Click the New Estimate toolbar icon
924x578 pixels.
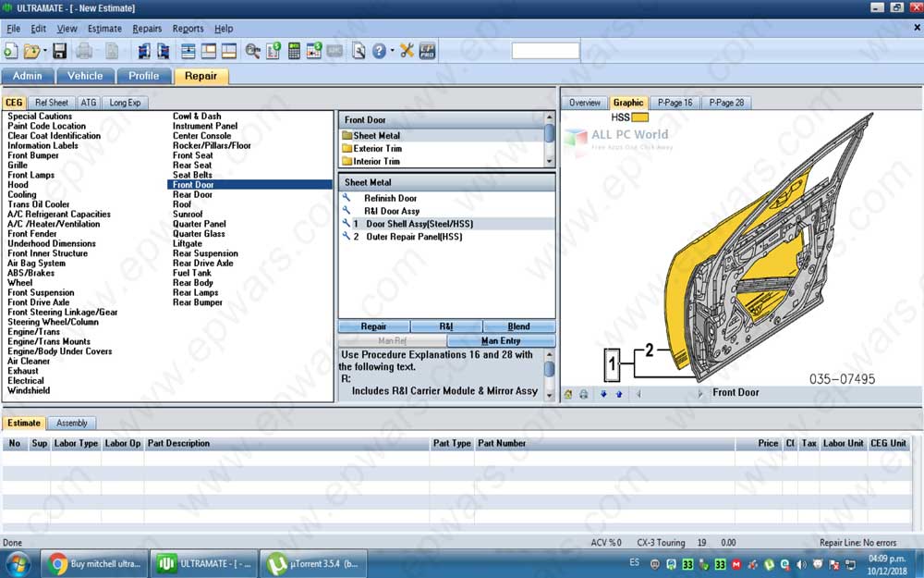pos(10,51)
